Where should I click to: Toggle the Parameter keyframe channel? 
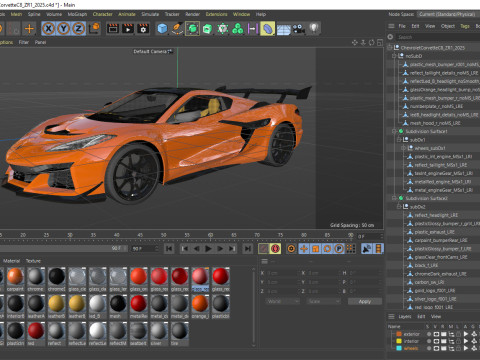tap(339, 249)
